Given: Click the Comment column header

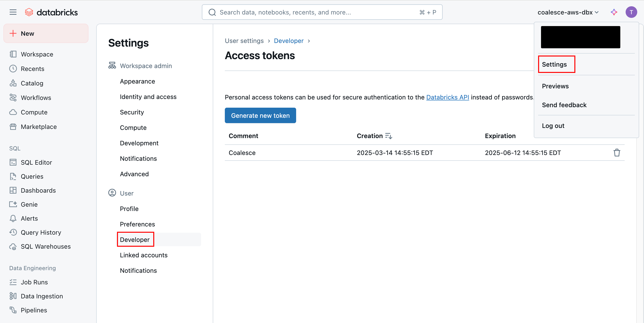Looking at the screenshot, I should tap(243, 136).
